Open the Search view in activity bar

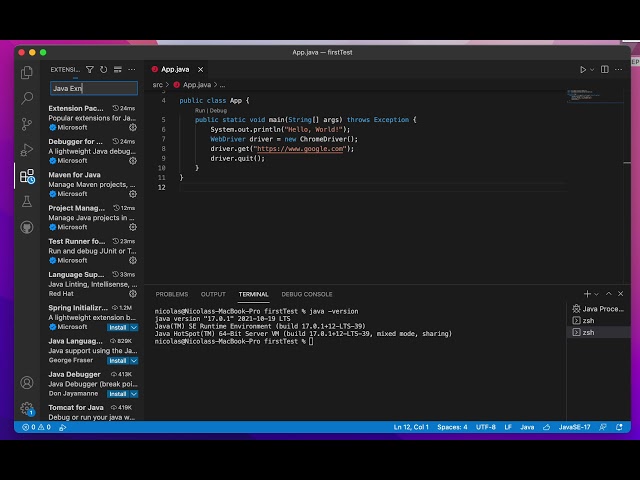[27, 98]
